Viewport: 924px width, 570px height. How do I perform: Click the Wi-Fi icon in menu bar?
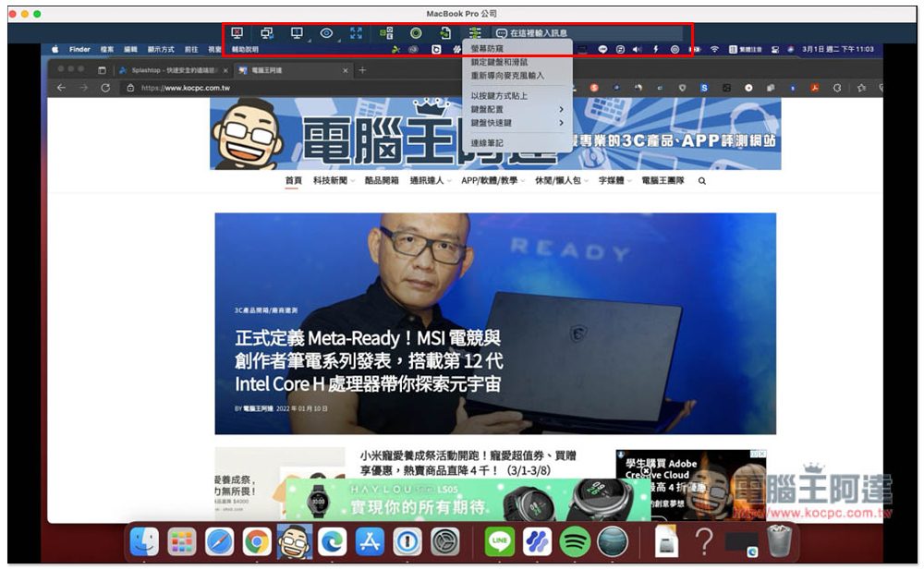click(714, 49)
